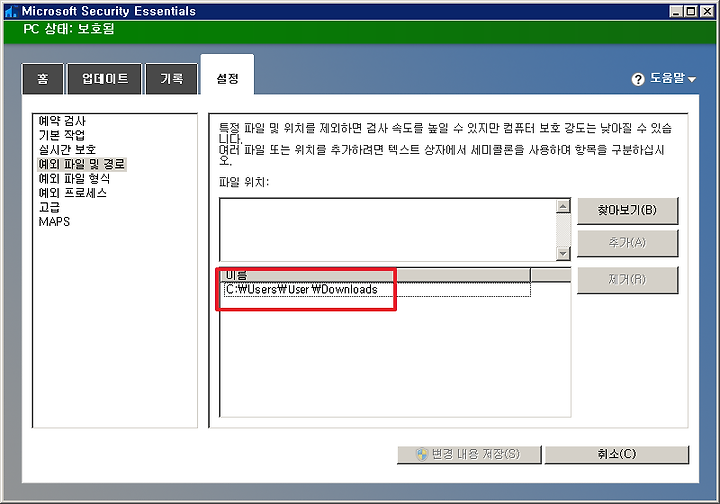This screenshot has width=720, height=504.
Task: Close the Microsoft Security Essentials window
Action: 707,11
